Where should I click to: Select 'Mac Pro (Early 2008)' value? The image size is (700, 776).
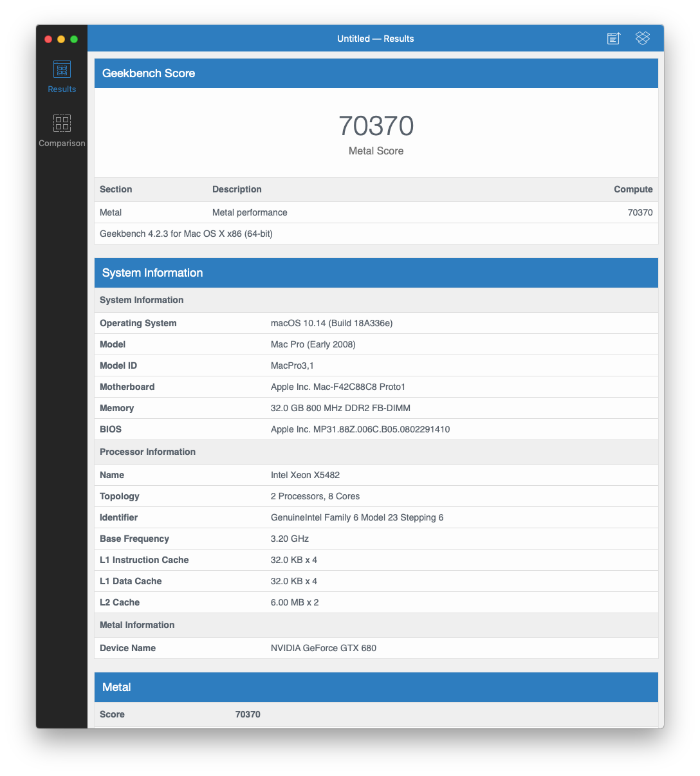(x=313, y=344)
